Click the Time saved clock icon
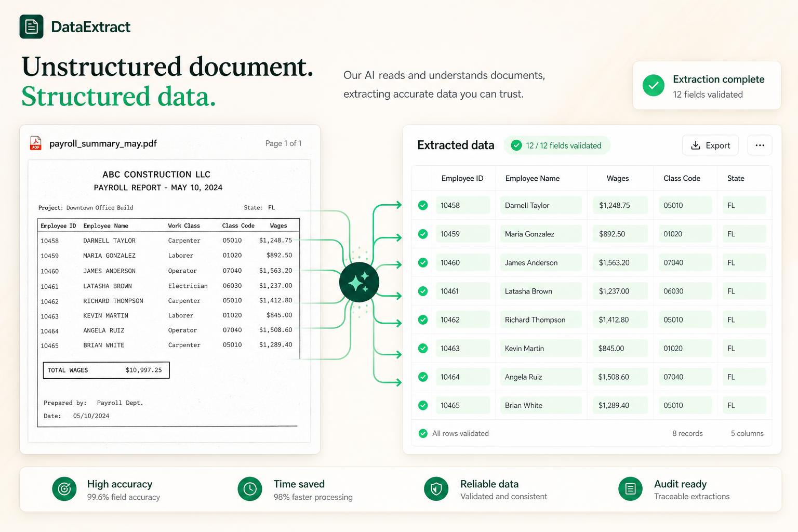Image resolution: width=798 pixels, height=532 pixels. tap(250, 489)
